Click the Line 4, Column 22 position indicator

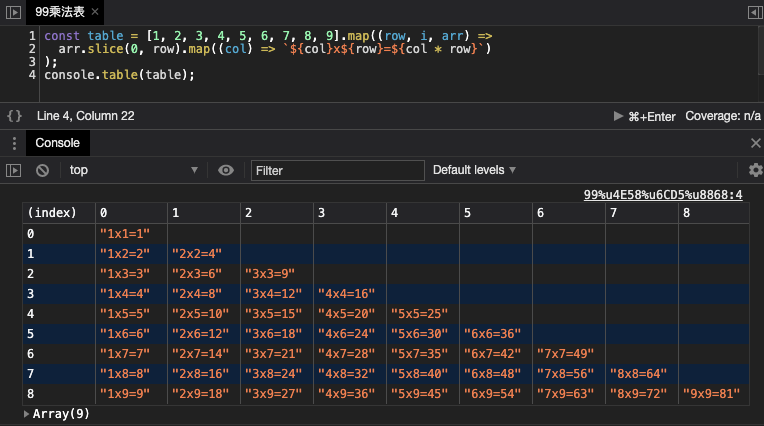(85, 116)
